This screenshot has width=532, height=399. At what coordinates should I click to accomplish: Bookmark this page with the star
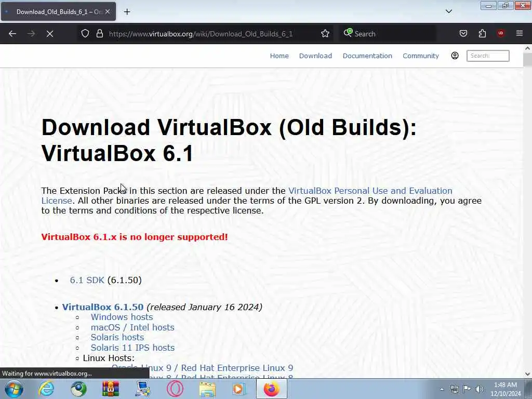325,33
